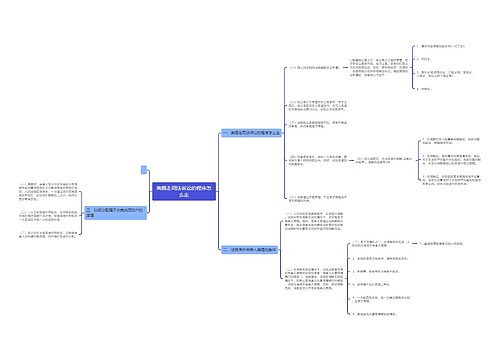500x360 pixels.
Task: Click bottom subtopic (三) under left branch 三
Action: click(x=48, y=234)
